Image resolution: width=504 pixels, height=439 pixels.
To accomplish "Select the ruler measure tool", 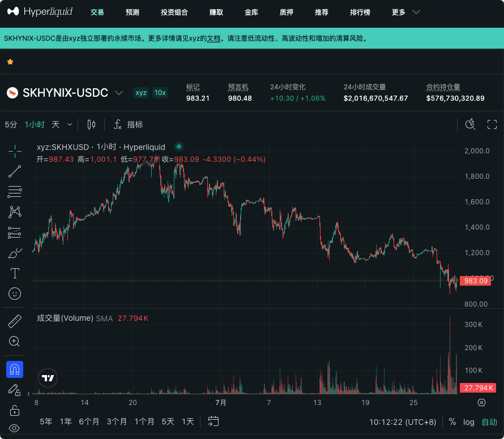I will click(x=15, y=321).
